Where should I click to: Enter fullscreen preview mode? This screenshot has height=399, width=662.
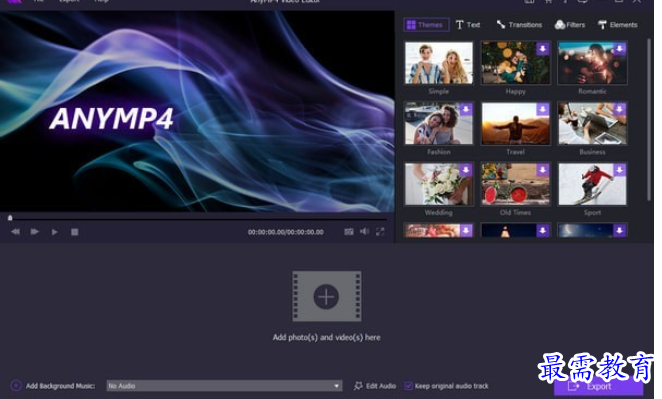380,231
